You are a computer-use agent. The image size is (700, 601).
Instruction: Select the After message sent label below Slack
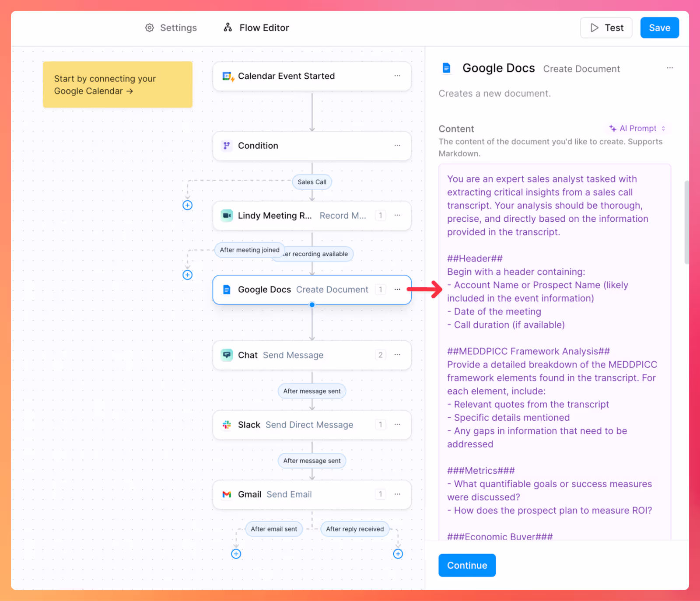coord(312,461)
